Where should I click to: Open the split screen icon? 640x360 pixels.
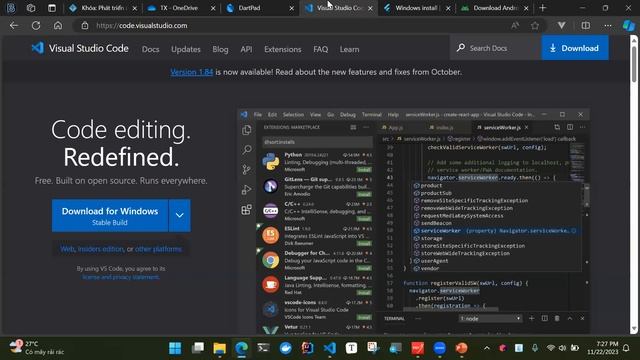586,25
